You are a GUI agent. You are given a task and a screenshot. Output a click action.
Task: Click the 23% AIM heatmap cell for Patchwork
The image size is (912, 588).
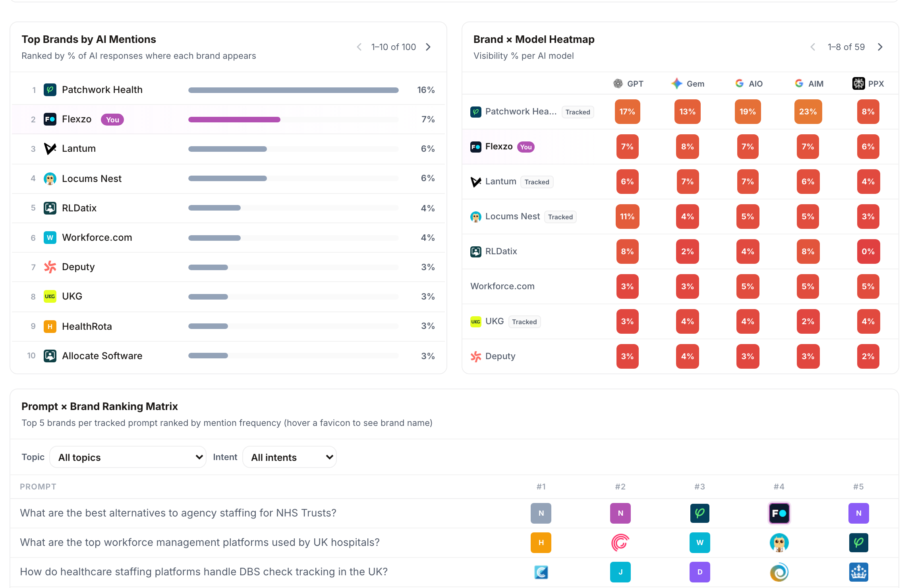pos(808,112)
